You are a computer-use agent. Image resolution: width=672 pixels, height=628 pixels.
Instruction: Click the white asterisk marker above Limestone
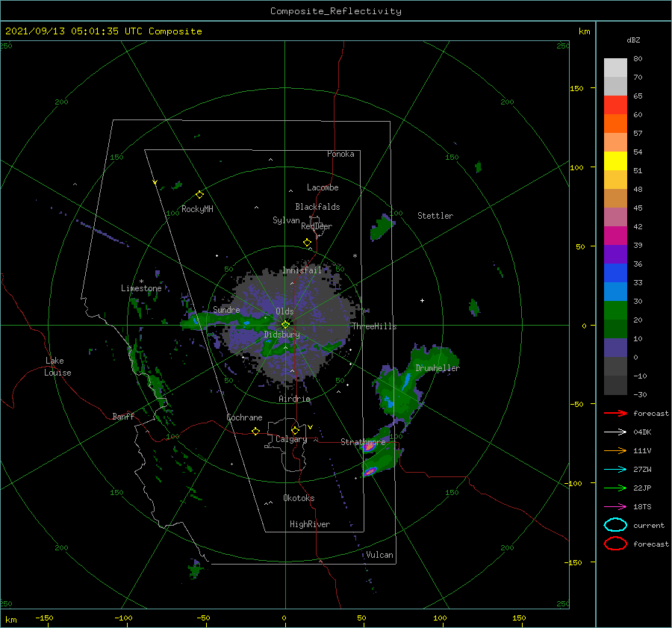pos(141,282)
